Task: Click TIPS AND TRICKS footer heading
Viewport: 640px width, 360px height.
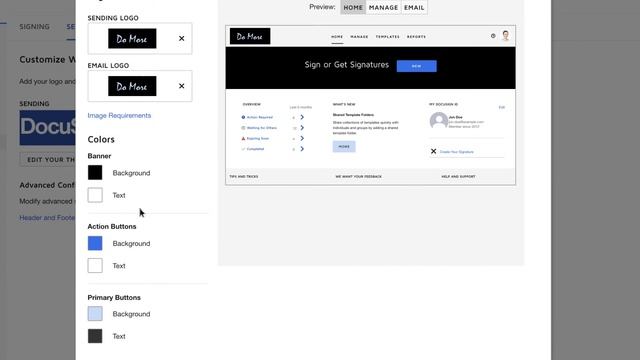Action: click(x=244, y=177)
